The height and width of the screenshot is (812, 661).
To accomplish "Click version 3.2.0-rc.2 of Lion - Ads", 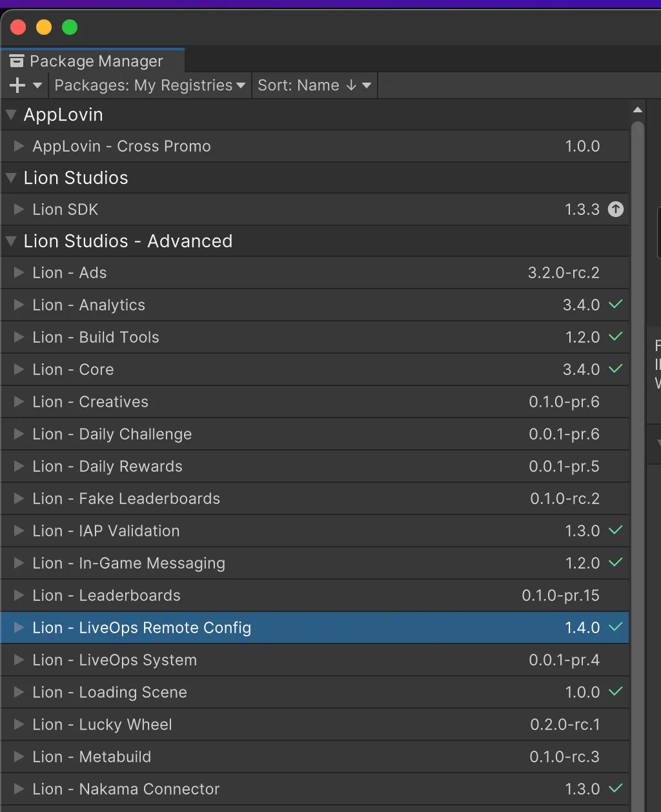I will [564, 273].
